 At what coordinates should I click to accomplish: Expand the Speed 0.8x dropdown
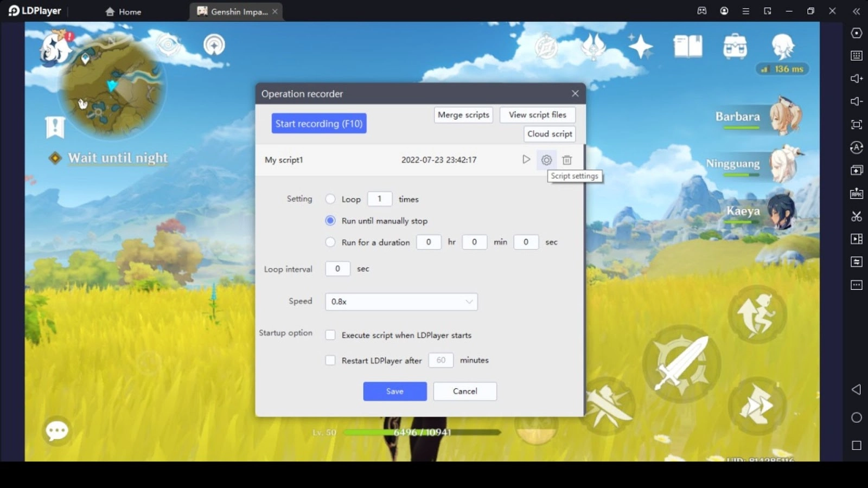401,301
